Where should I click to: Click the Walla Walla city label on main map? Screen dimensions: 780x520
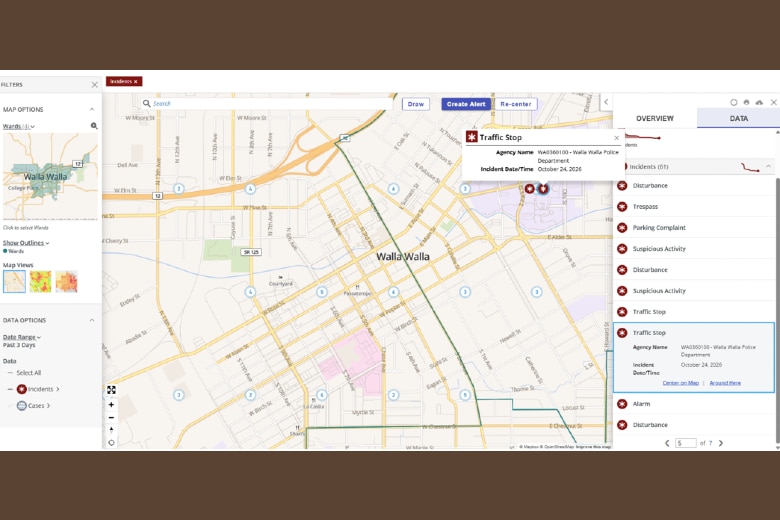pos(403,257)
